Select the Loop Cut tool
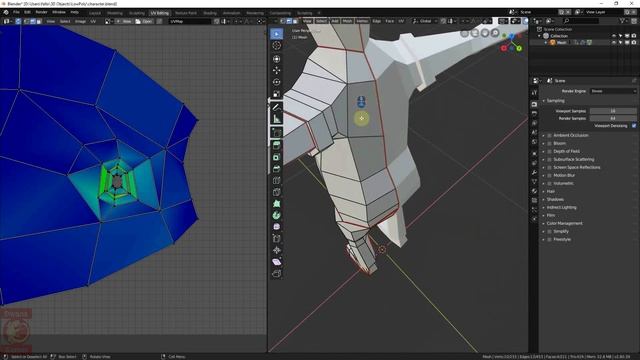The height and width of the screenshot is (360, 640). tap(277, 180)
